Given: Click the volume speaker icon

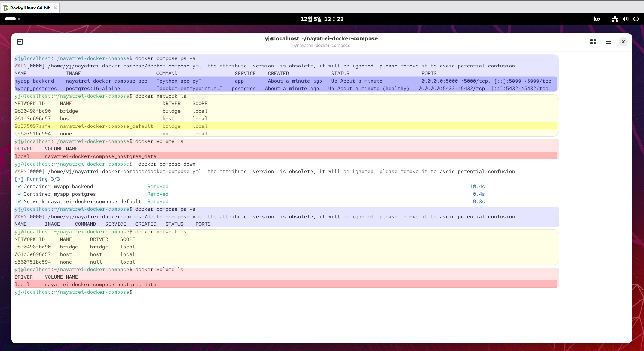Looking at the screenshot, I should tap(626, 19).
